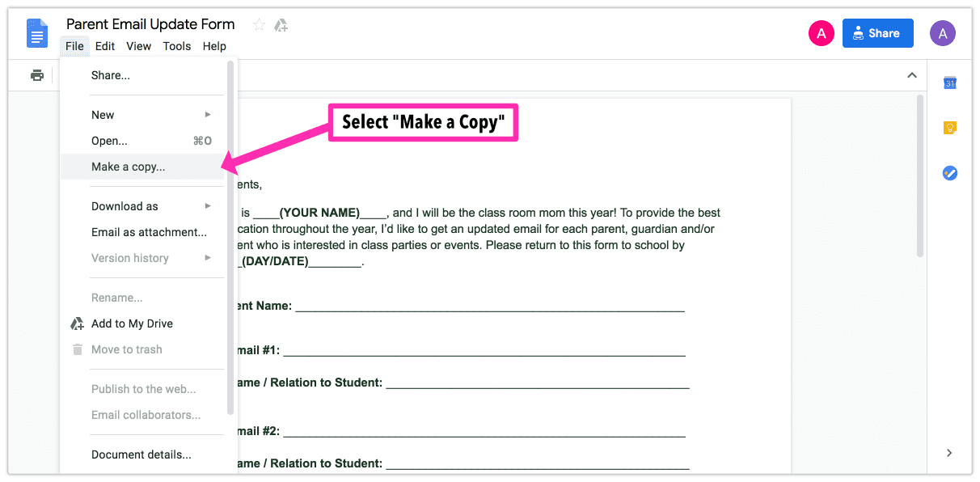Open the purple account avatar
Screen dimensions: 980x482
coord(943,34)
